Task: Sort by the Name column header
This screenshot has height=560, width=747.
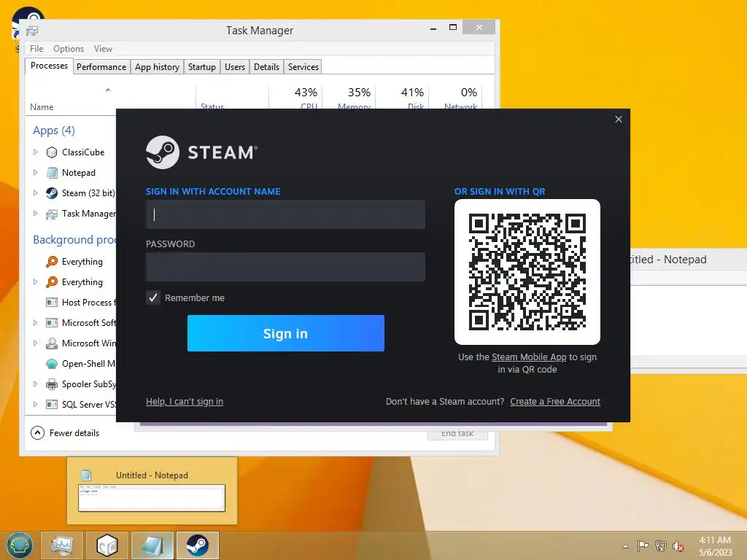Action: [110, 99]
